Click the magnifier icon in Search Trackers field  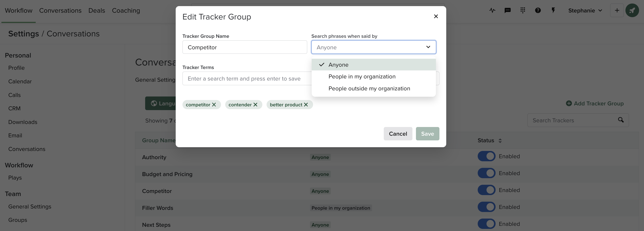pyautogui.click(x=621, y=120)
